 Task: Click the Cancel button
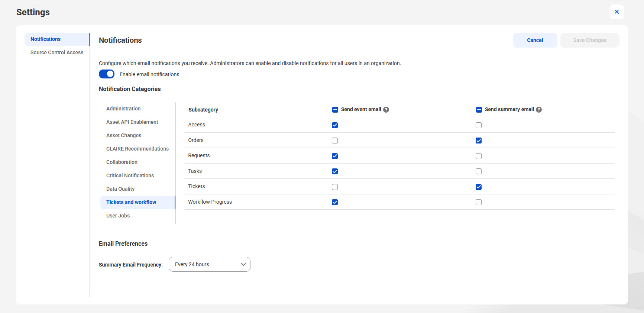coord(535,40)
